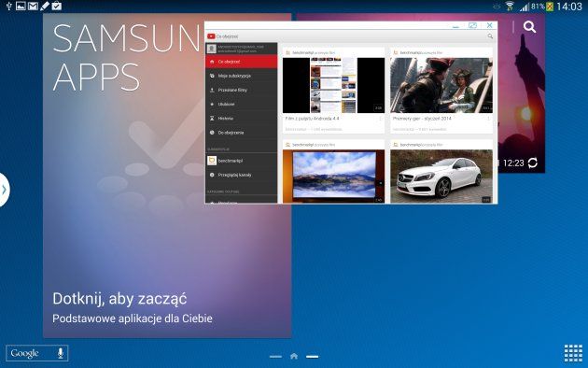Go to home page indicator
This screenshot has width=588, height=368.
[x=294, y=356]
